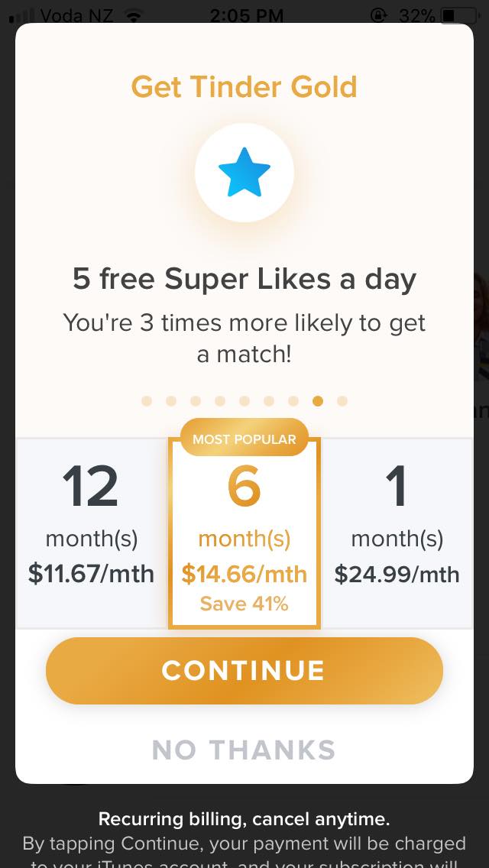The image size is (489, 868).
Task: Tap the Save 41% label
Action: 244,604
